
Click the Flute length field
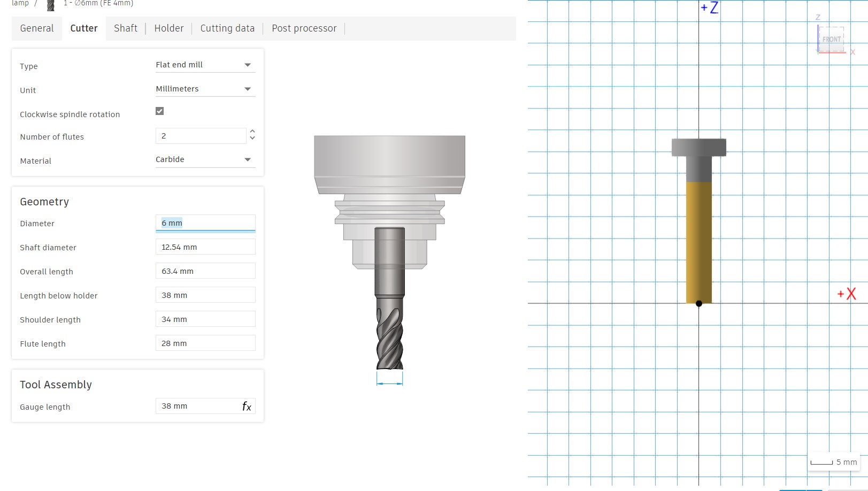tap(205, 343)
